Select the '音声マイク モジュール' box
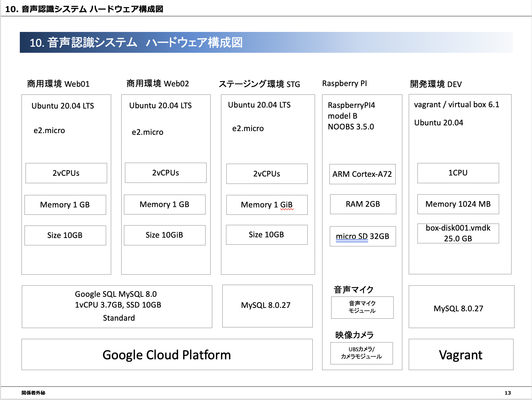Viewport: 532px width, 400px height. [362, 308]
